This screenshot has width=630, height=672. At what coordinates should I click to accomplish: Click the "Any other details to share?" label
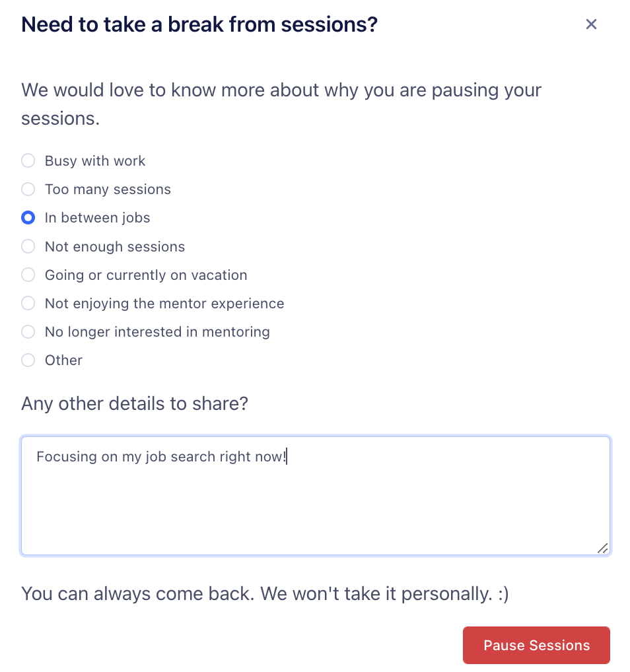(134, 403)
